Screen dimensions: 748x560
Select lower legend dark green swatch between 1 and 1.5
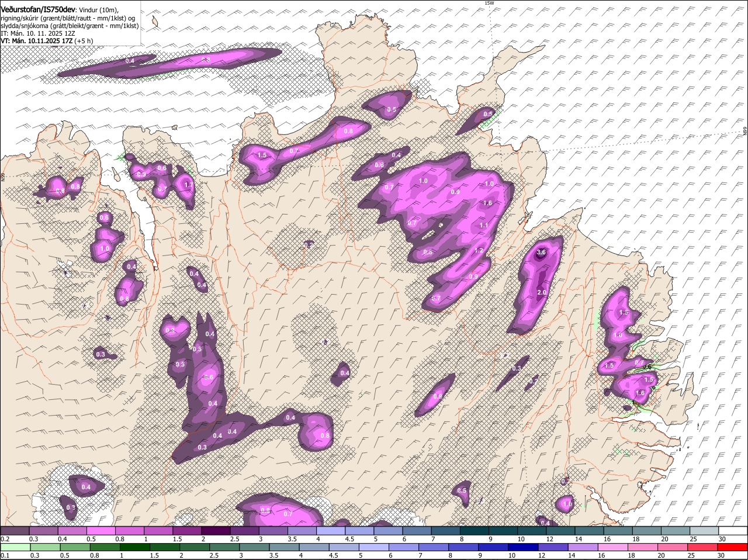(135, 547)
